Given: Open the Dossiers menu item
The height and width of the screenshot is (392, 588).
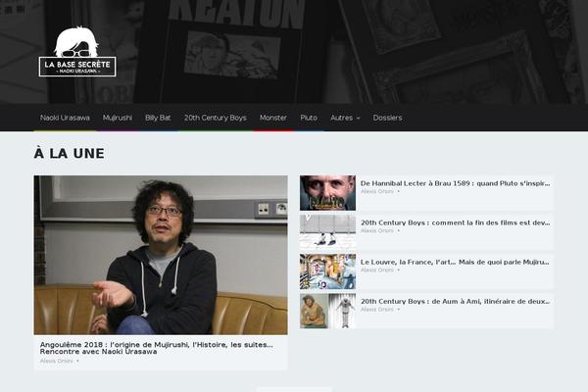Looking at the screenshot, I should 387,118.
